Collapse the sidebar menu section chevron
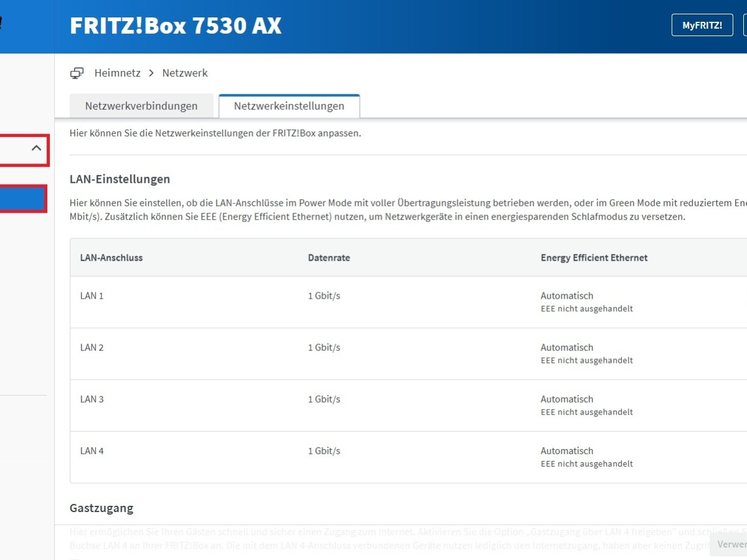The image size is (747, 560). coord(36,148)
